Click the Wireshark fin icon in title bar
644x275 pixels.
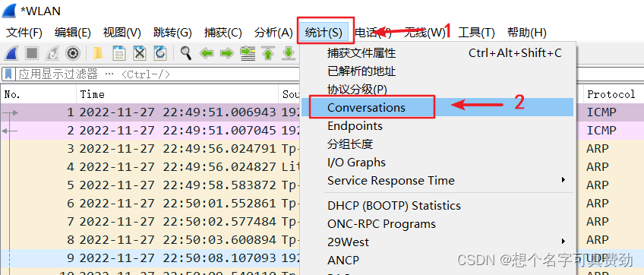pyautogui.click(x=9, y=11)
